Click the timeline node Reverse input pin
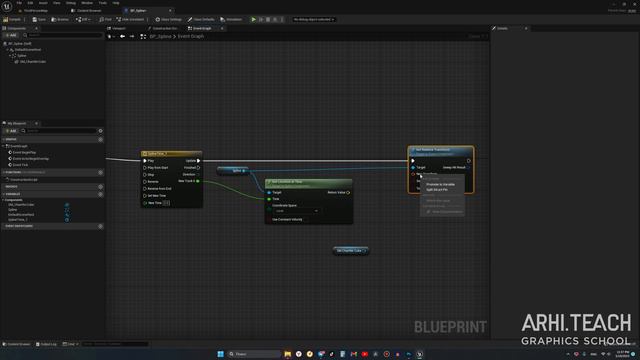 pyautogui.click(x=145, y=182)
